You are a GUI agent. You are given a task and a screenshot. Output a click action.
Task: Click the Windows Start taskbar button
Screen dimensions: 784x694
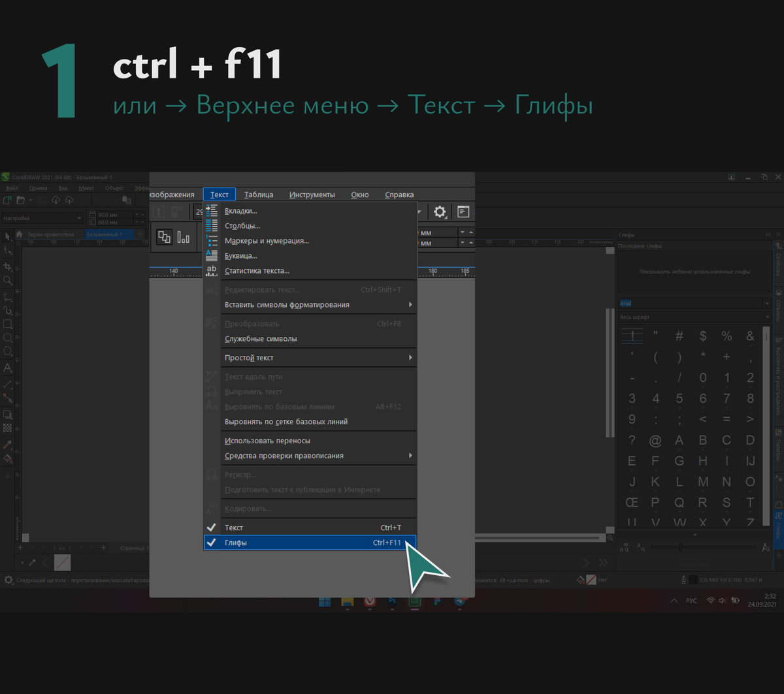[x=325, y=601]
